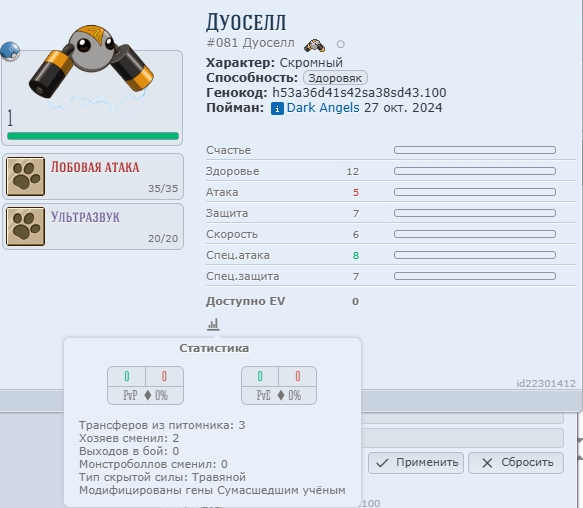Click the Спец.атака stat bar
The image size is (583, 508).
coord(475,255)
